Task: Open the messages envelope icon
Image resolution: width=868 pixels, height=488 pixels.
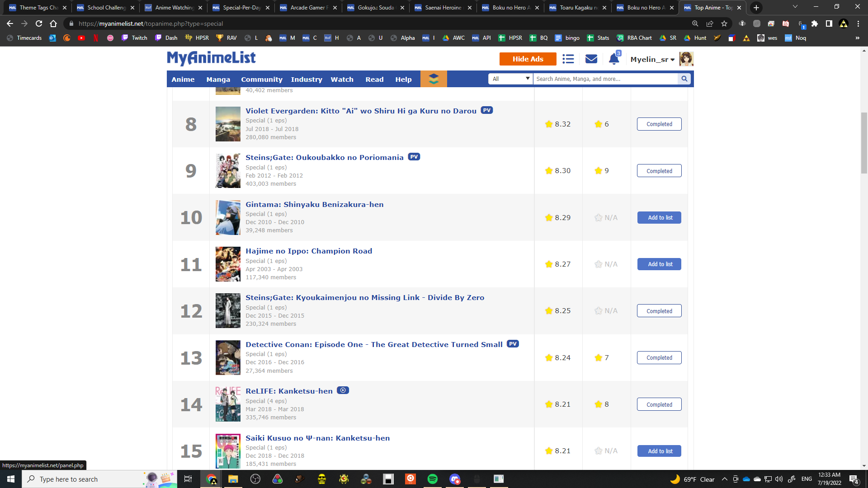Action: click(x=591, y=59)
